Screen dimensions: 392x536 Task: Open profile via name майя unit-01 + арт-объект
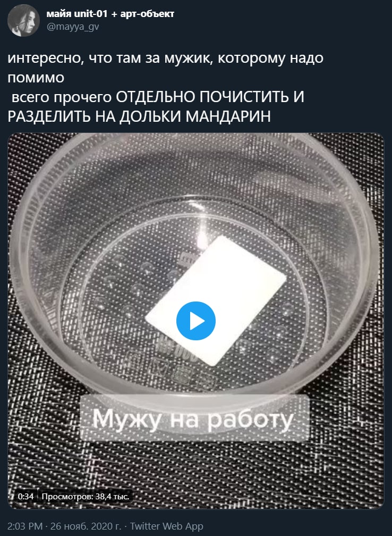110,14
